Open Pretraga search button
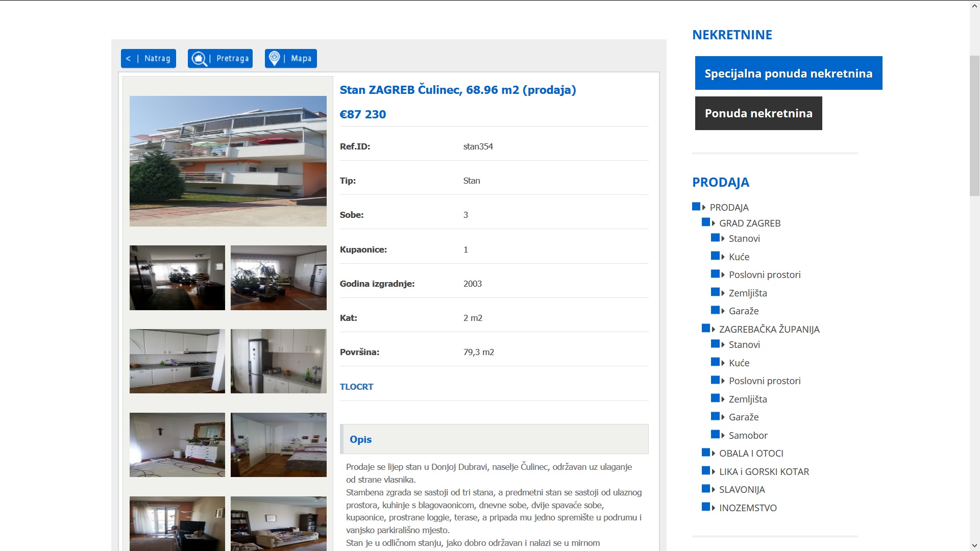The height and width of the screenshot is (551, 980). tap(220, 59)
